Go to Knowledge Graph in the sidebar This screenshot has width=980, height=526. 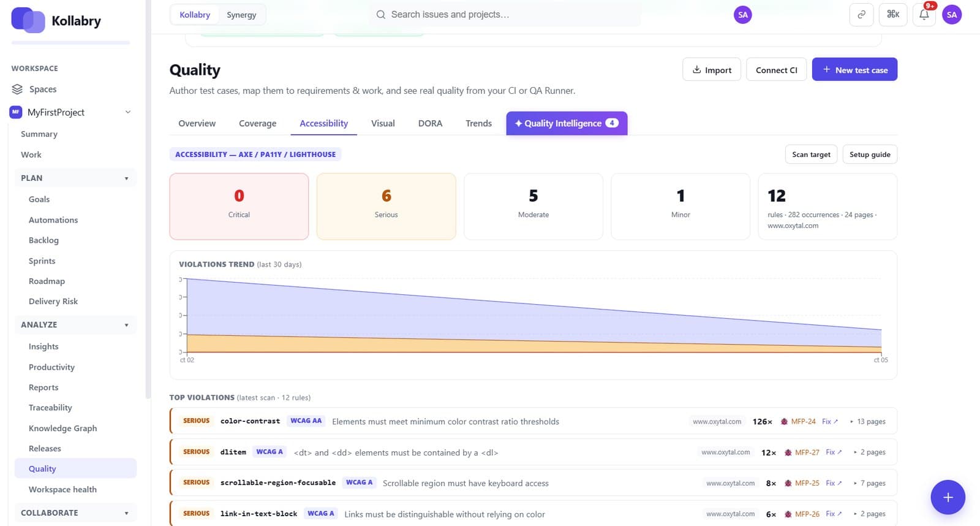point(62,429)
